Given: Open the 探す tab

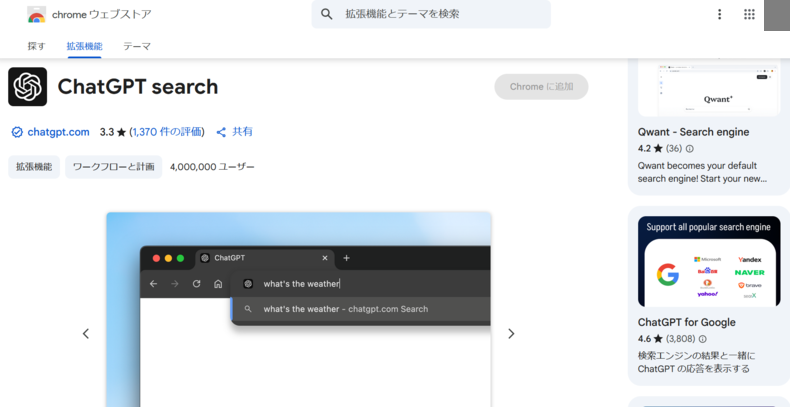Looking at the screenshot, I should (36, 46).
